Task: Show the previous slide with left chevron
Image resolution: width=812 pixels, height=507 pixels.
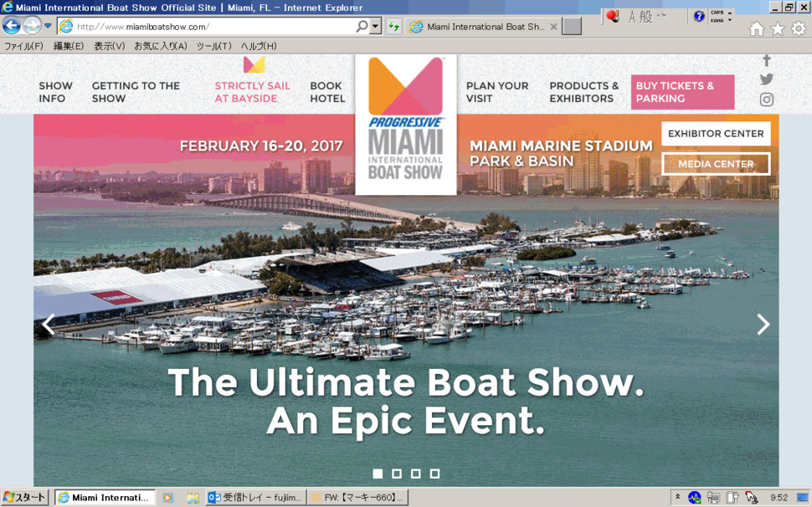Action: (49, 325)
